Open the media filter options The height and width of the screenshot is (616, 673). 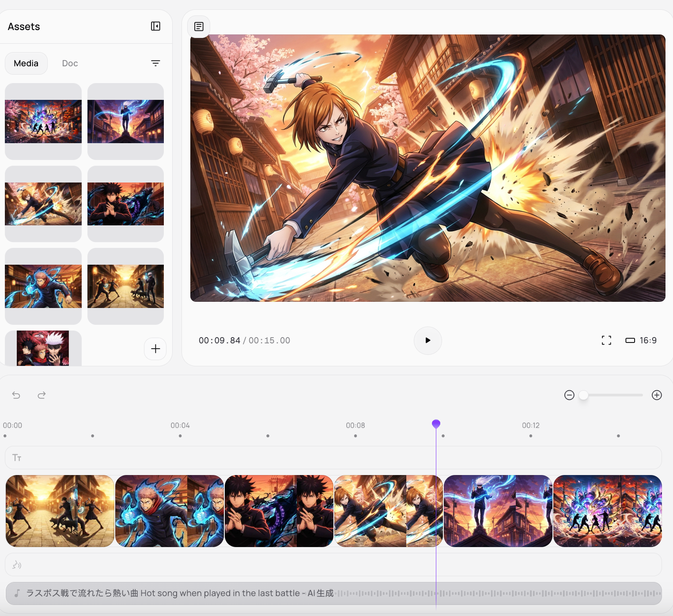(155, 63)
